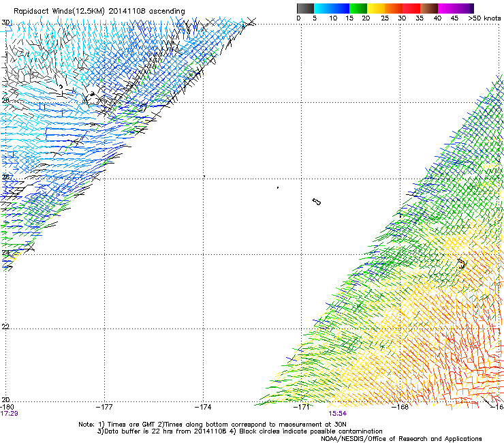Click the 'Rapidscat Winds(12.5KM) 20141108 ascending' title
This screenshot has width=504, height=443.
pyautogui.click(x=99, y=12)
